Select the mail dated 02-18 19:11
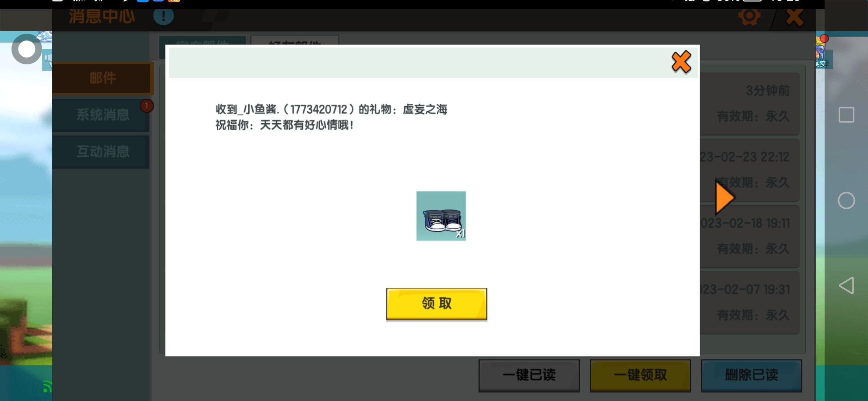 (749, 236)
